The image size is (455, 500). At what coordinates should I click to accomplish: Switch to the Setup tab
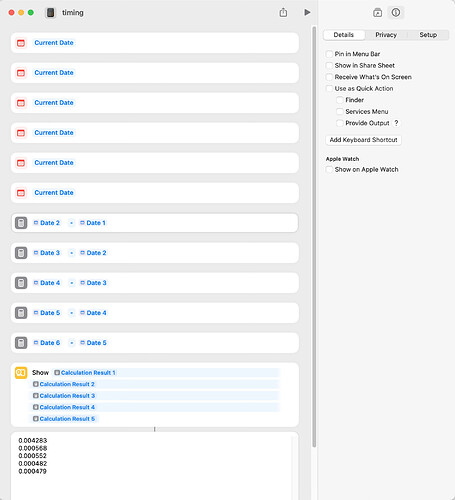click(x=428, y=35)
